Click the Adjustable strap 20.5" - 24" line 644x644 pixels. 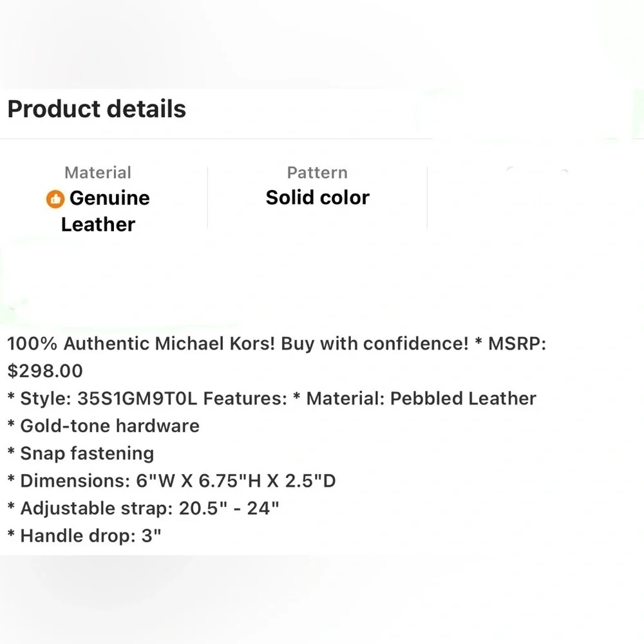144,509
